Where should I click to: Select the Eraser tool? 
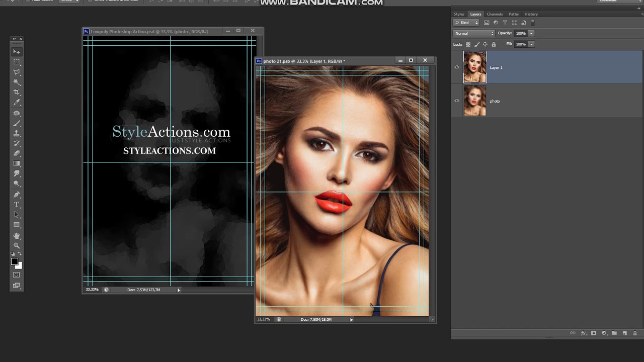point(17,154)
